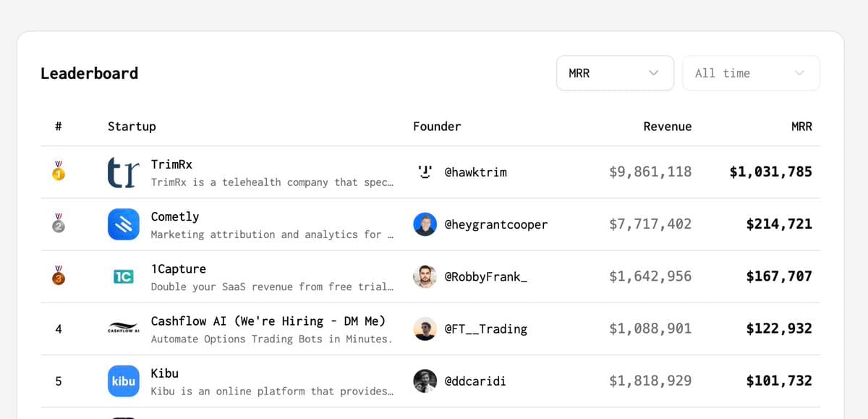Select 1Capture revenue $1,642,956

click(x=650, y=276)
